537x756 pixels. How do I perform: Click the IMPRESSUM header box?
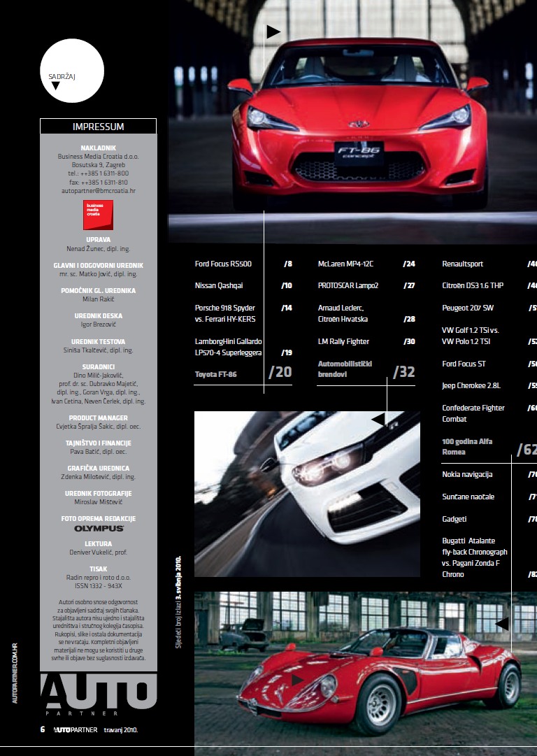coord(99,127)
